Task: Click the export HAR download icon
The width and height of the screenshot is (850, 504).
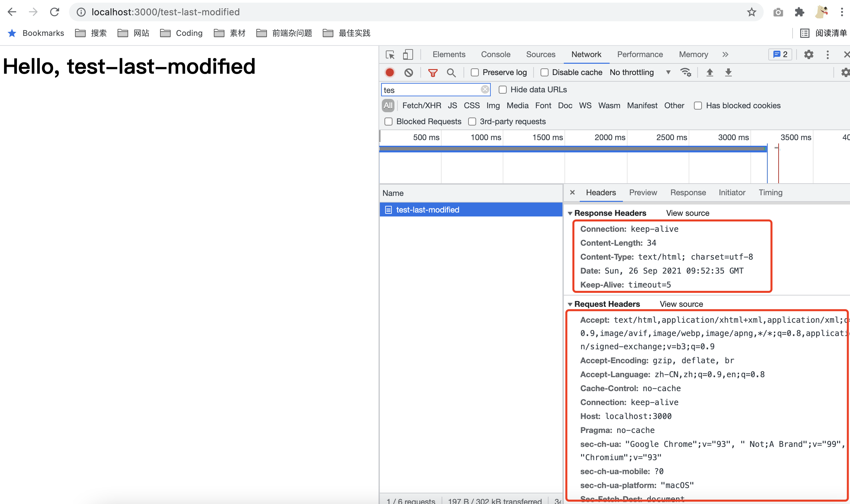Action: (x=728, y=72)
